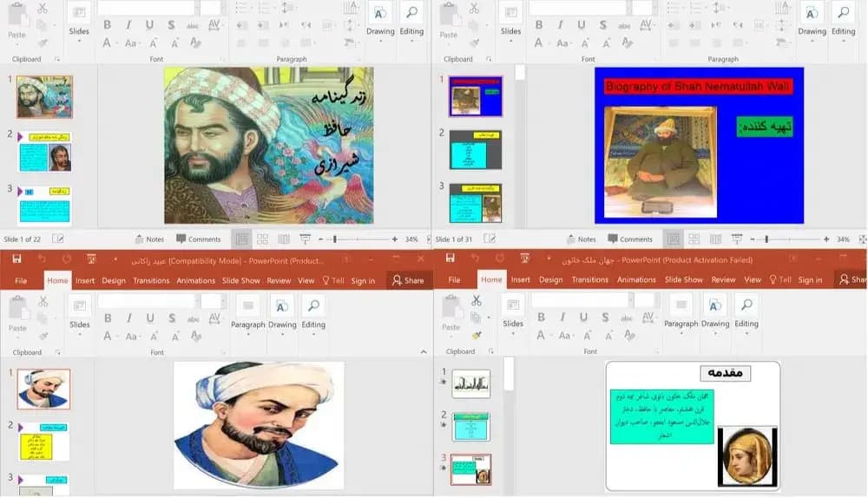Toggle text Shadow in the Hafez presentation window
This screenshot has width=868, height=498.
coord(171,25)
